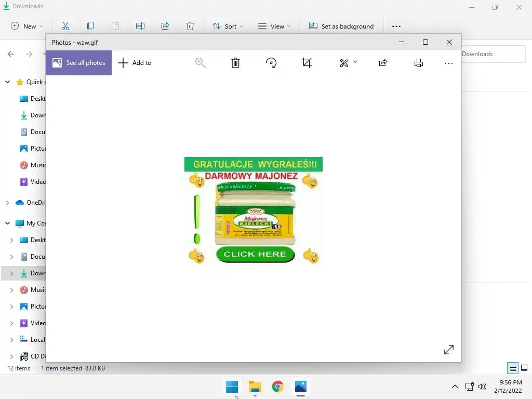Rotate the image in Photos

(x=271, y=63)
